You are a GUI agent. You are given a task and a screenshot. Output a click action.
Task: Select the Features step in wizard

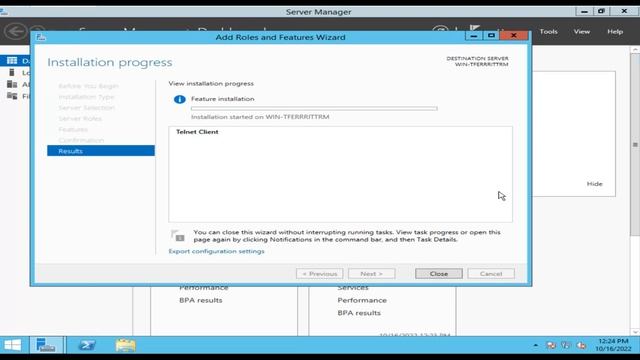73,129
